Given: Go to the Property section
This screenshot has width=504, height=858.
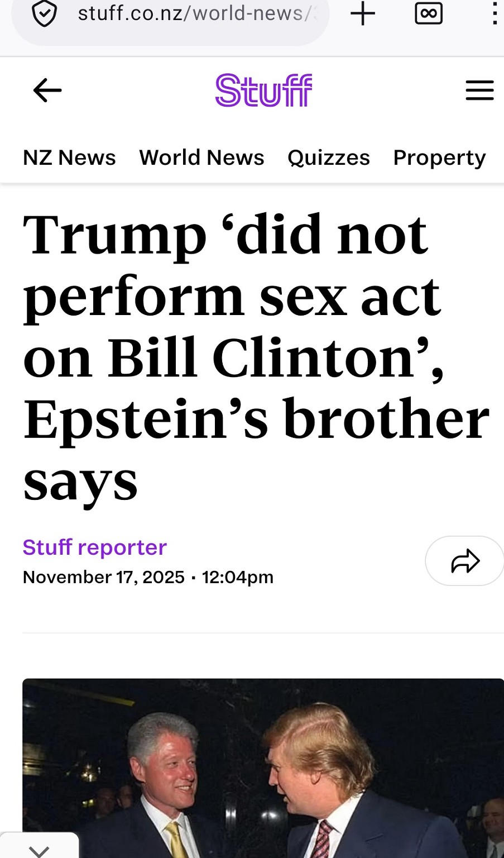Looking at the screenshot, I should (439, 158).
